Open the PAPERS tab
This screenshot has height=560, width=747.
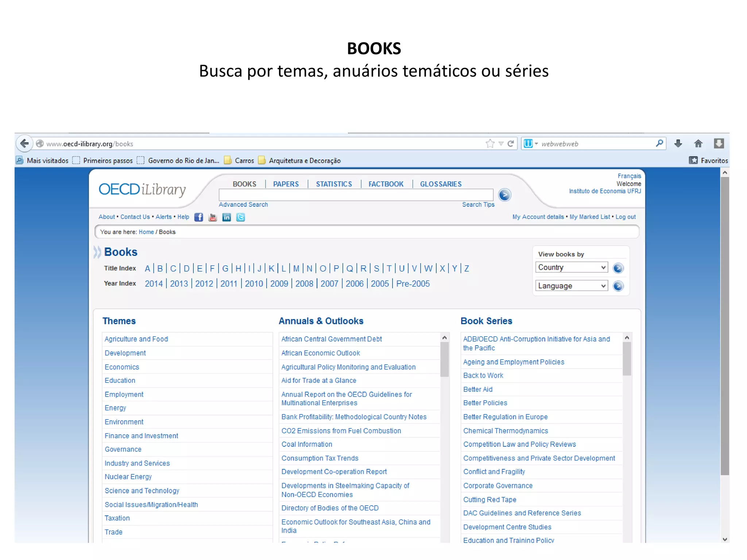click(286, 184)
